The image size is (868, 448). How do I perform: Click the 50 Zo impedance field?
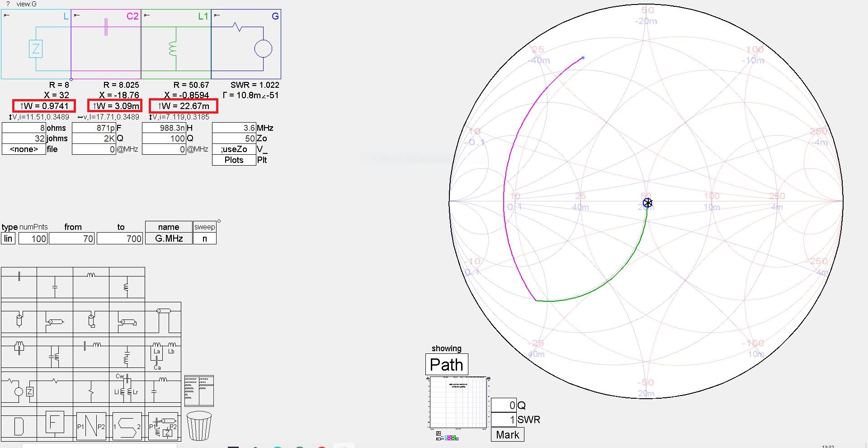[x=234, y=138]
